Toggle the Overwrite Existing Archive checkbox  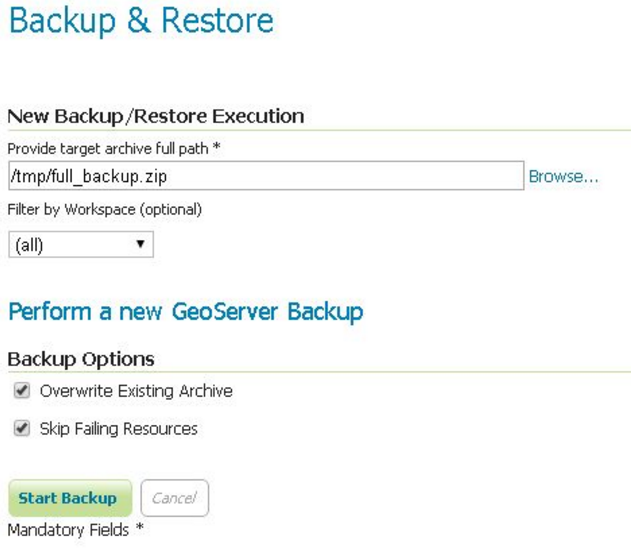(x=22, y=391)
